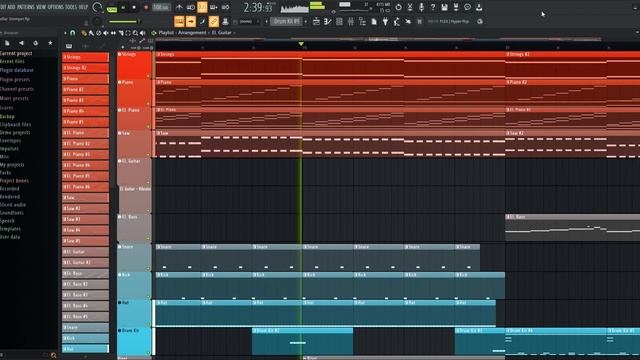
Task: Click the render/export audio icon
Action: [x=456, y=7]
